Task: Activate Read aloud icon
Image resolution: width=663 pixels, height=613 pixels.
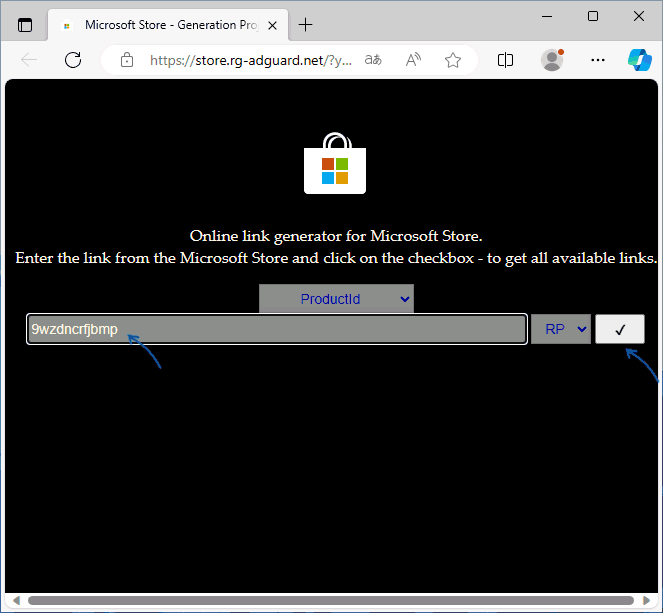Action: tap(413, 60)
